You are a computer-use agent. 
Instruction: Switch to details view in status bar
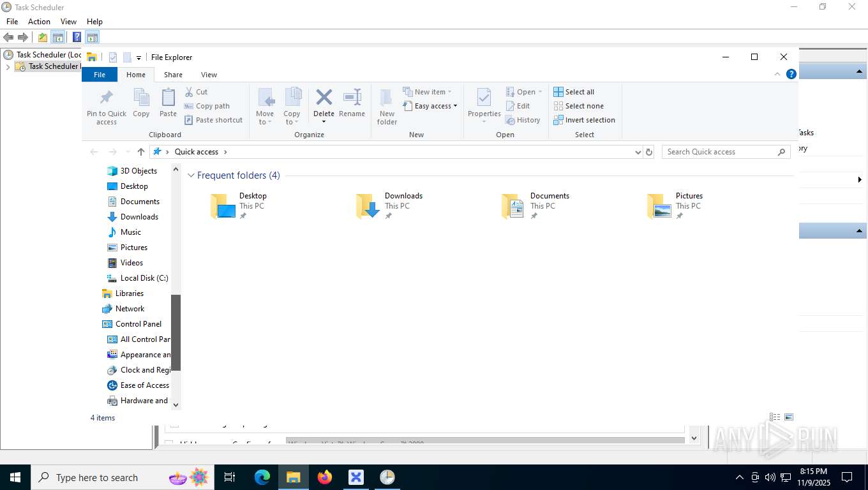click(x=775, y=417)
